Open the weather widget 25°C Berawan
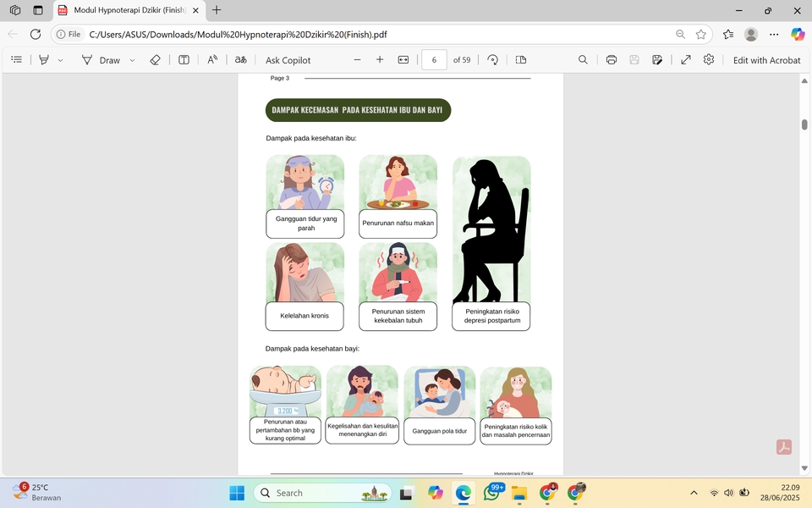Viewport: 812px width, 508px height. (x=36, y=493)
